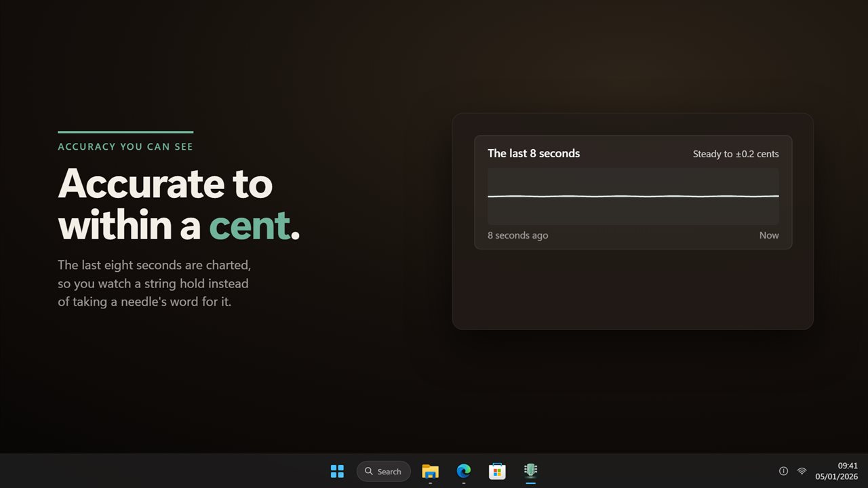Image resolution: width=868 pixels, height=488 pixels.
Task: Click the "Steady to ±0.2 cents" readout
Action: click(736, 154)
